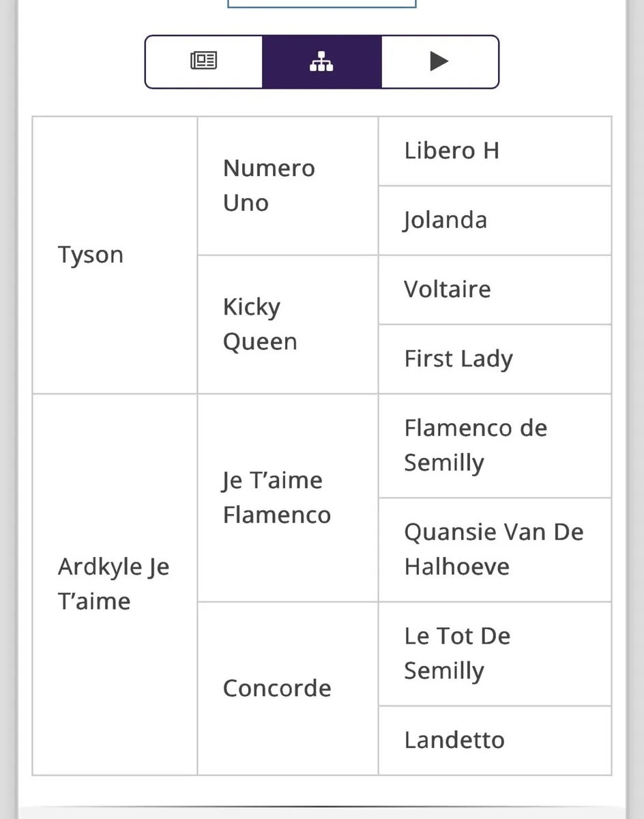
Task: Click the grey bar below the pedigree table
Action: (321, 812)
